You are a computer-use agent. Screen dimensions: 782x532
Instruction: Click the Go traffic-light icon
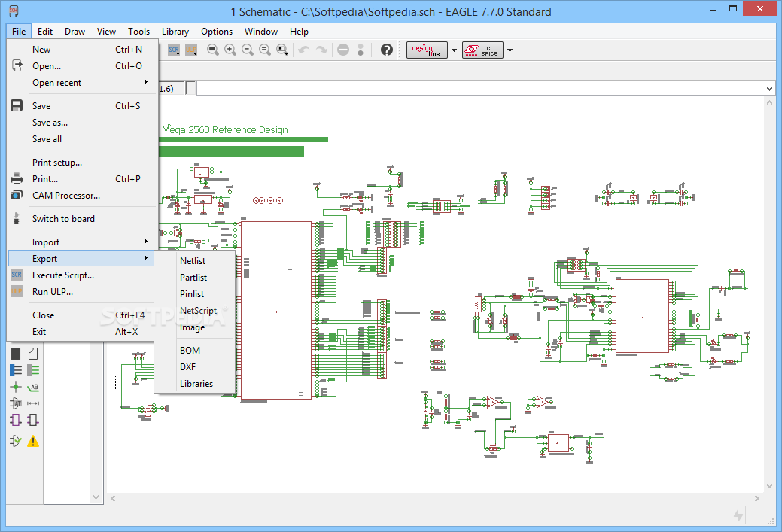tap(361, 50)
